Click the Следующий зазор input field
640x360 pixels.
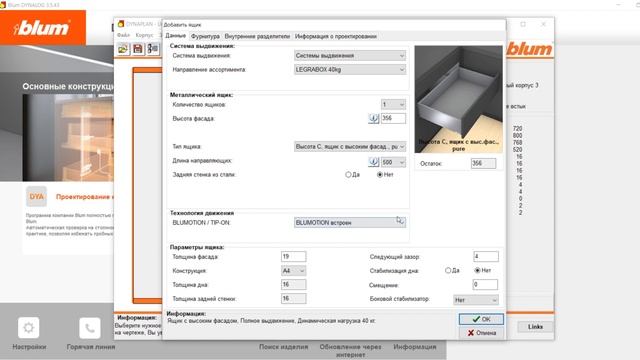click(x=486, y=257)
